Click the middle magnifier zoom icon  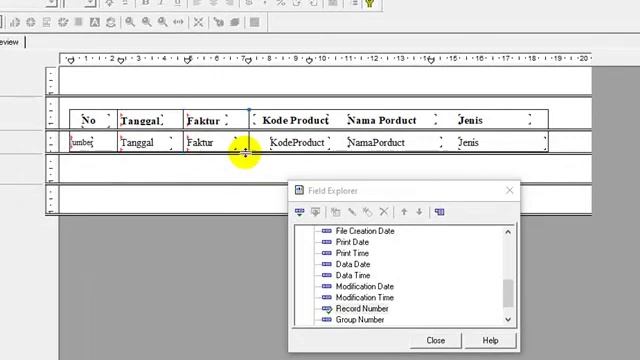pyautogui.click(x=147, y=22)
